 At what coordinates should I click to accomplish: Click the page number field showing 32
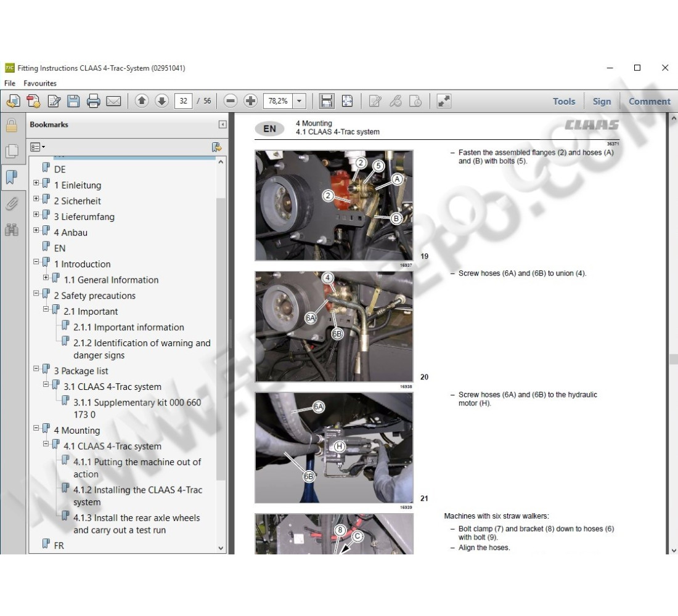[x=183, y=101]
